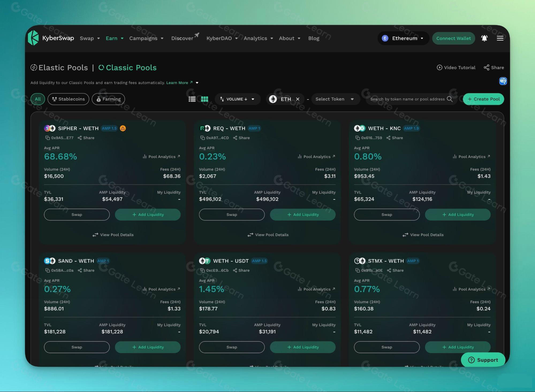The width and height of the screenshot is (535, 392).
Task: Expand the description arrow beside Learn More
Action: 197,83
